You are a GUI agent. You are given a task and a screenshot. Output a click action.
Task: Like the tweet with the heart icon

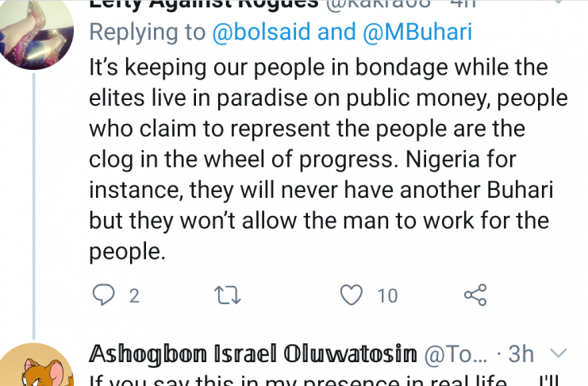click(350, 295)
